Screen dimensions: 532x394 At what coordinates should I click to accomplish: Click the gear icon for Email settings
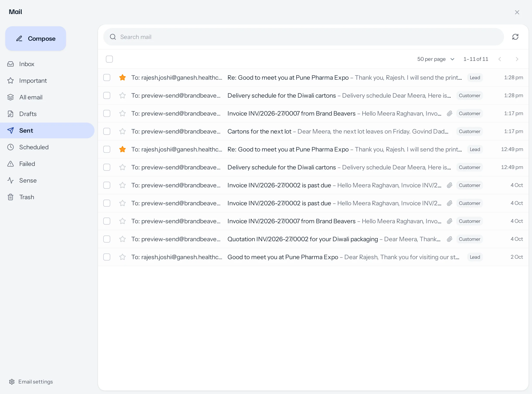pyautogui.click(x=12, y=382)
